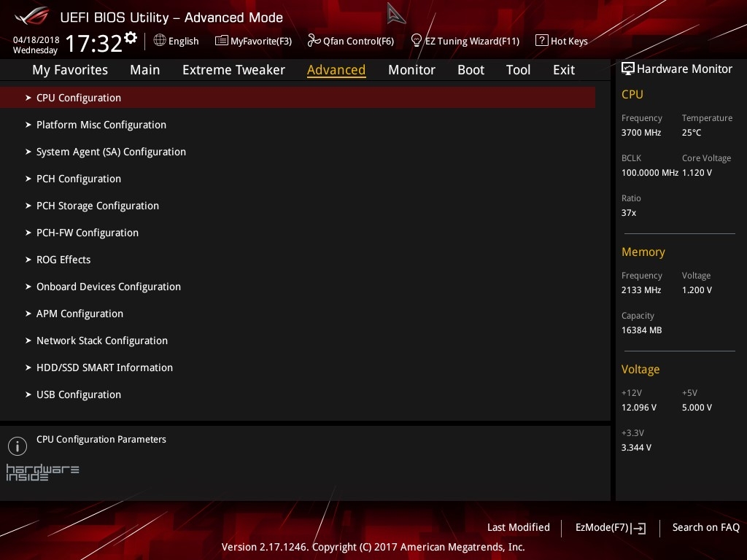The image size is (747, 560).
Task: Expand the ROG Effects arrow
Action: (x=28, y=260)
